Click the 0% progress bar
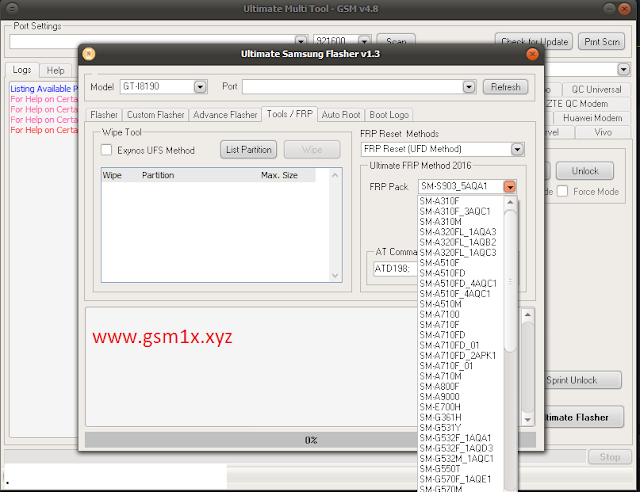The width and height of the screenshot is (640, 492). point(310,440)
